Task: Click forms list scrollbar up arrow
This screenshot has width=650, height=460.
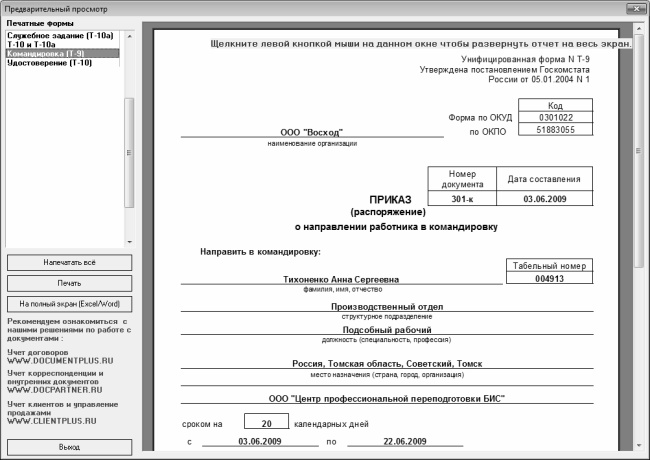Action: (x=128, y=35)
